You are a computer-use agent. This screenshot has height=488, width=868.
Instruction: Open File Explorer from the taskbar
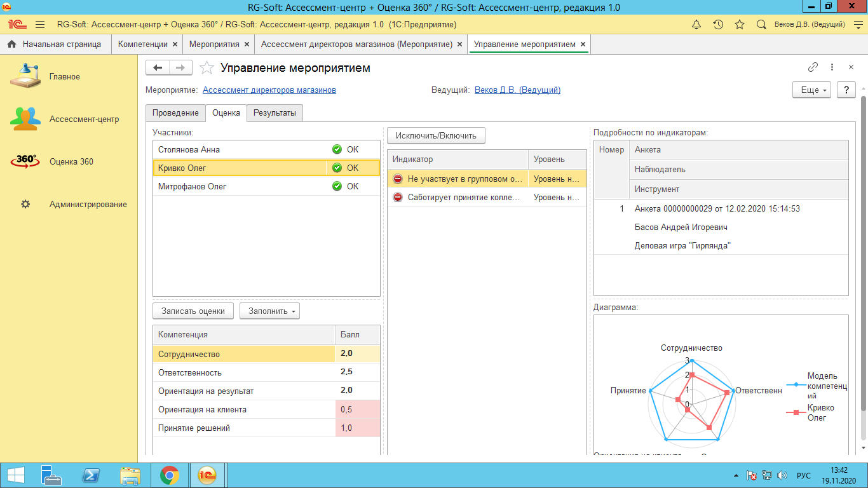pyautogui.click(x=130, y=475)
